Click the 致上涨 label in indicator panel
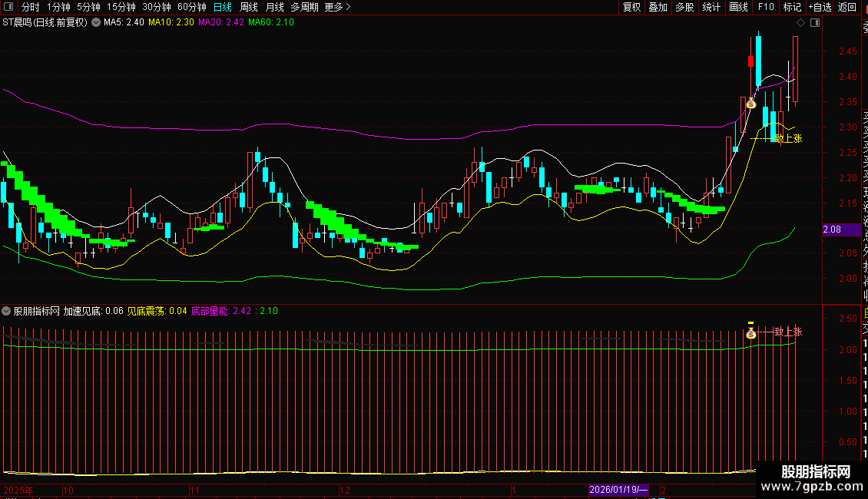 click(788, 332)
